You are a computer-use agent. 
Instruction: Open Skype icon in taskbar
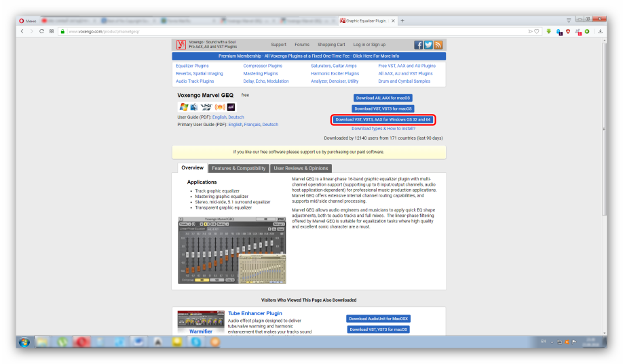[x=196, y=342]
